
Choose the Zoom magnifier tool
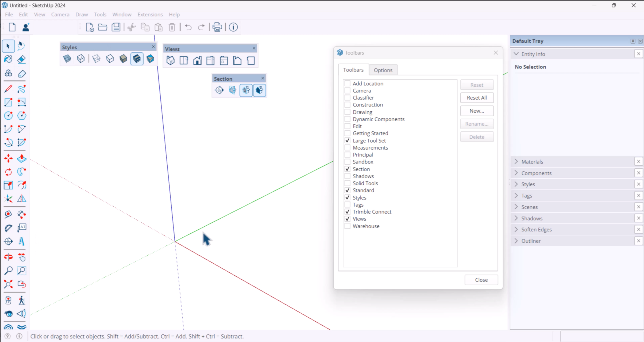click(8, 271)
